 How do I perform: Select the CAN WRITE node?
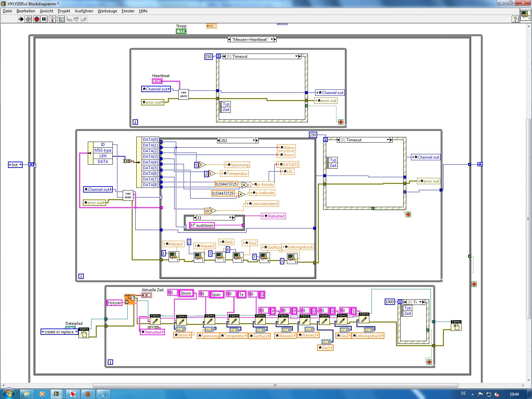[184, 94]
